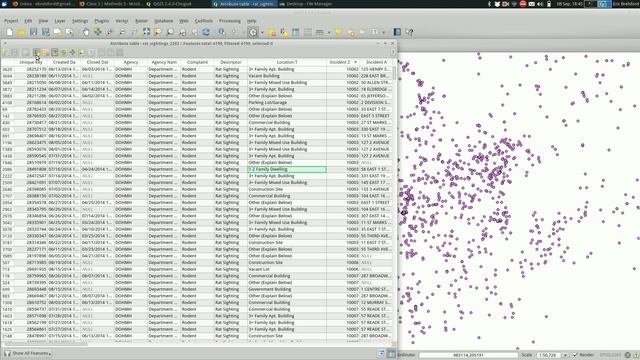
Task: Click Pan Map to Selection icon
Action: (98, 32)
